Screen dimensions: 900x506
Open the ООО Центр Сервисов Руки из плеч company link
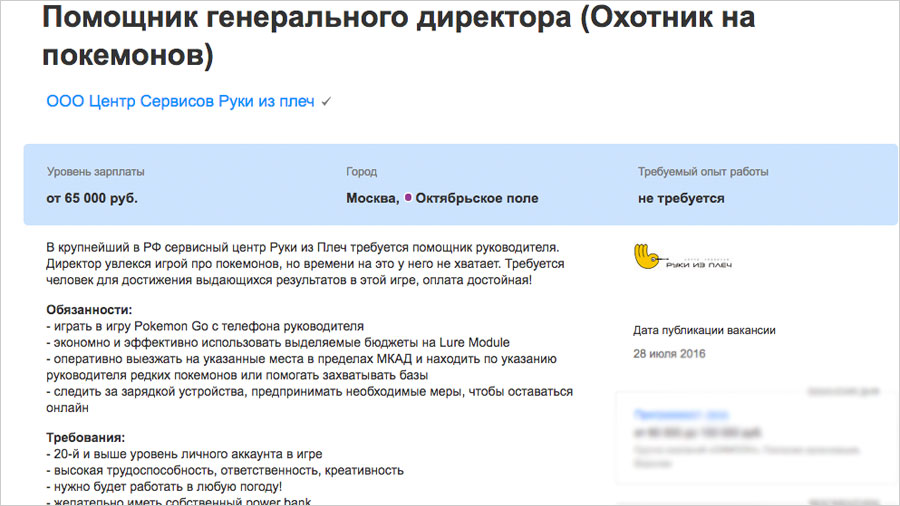pyautogui.click(x=180, y=102)
